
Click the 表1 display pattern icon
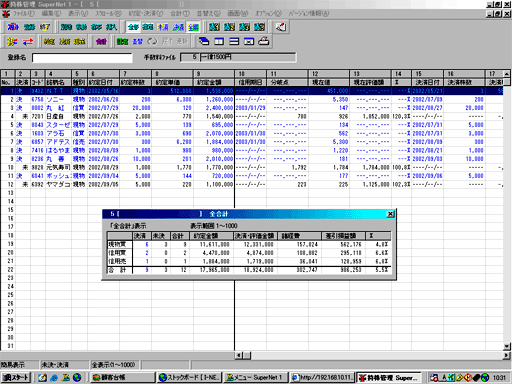point(214,27)
